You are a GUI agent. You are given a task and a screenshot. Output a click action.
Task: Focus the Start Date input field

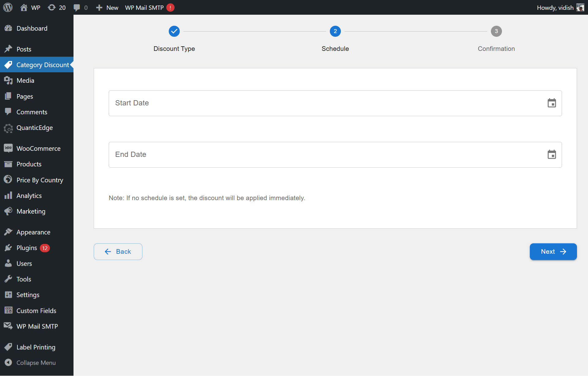pyautogui.click(x=325, y=103)
